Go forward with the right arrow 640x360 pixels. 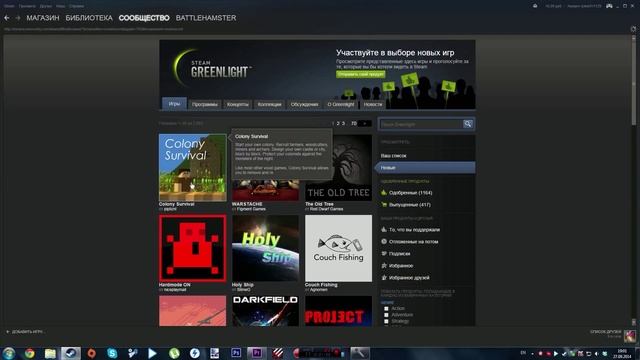coord(18,18)
